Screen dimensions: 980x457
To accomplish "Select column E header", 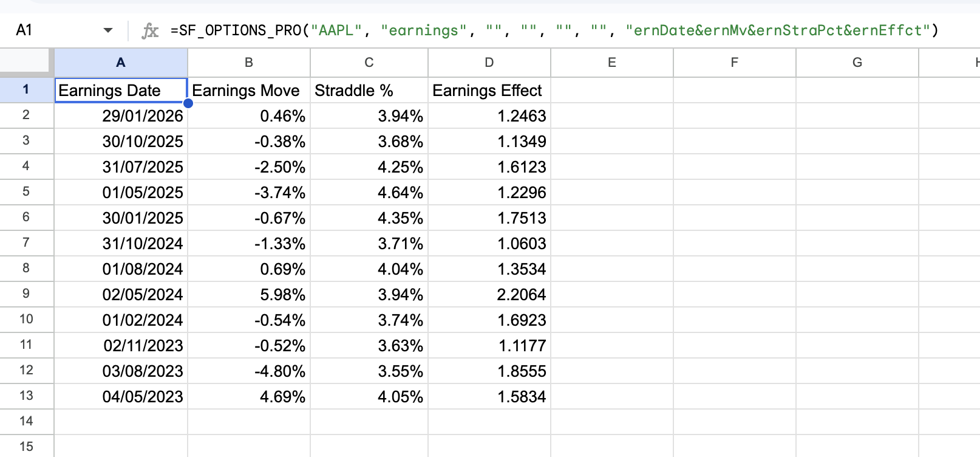I will tap(612, 62).
